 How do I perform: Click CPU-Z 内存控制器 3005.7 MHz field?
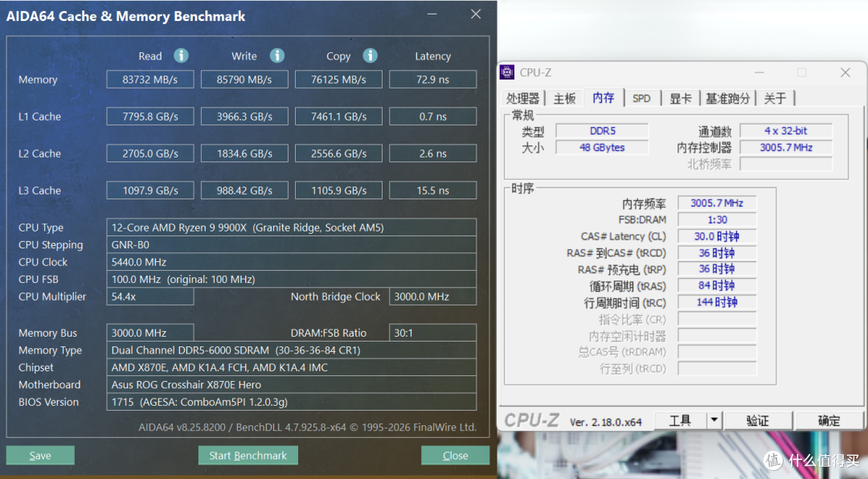pos(786,147)
